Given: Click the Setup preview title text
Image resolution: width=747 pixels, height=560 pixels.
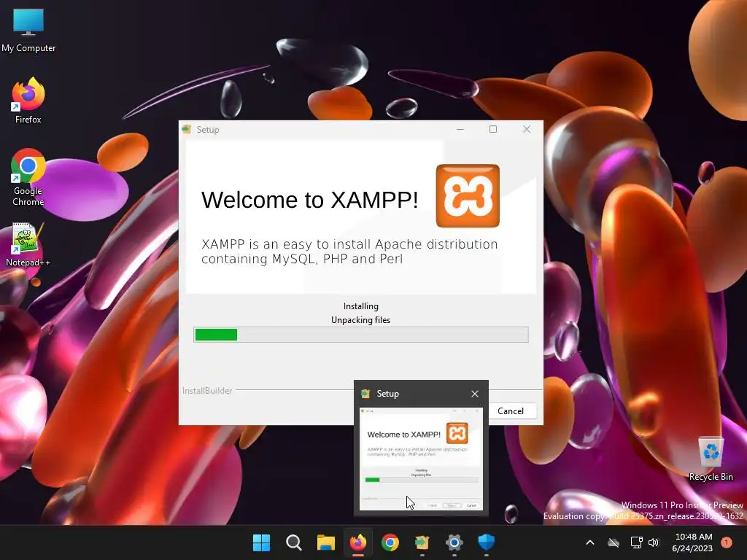Looking at the screenshot, I should [388, 394].
